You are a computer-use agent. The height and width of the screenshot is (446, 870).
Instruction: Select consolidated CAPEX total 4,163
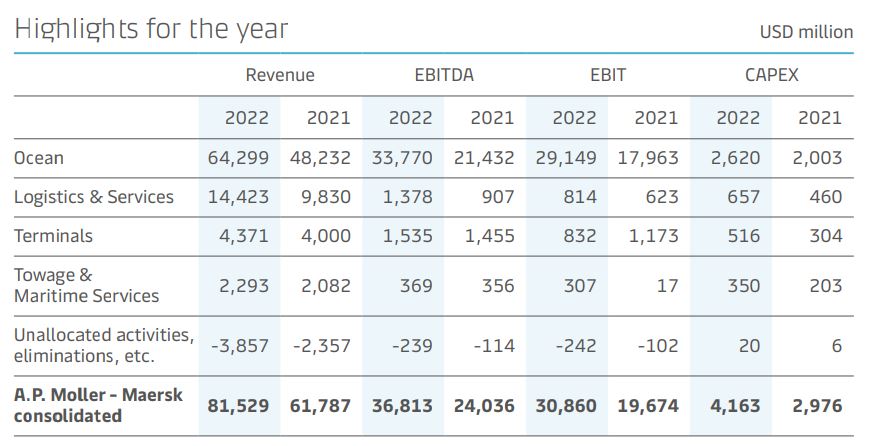(735, 406)
